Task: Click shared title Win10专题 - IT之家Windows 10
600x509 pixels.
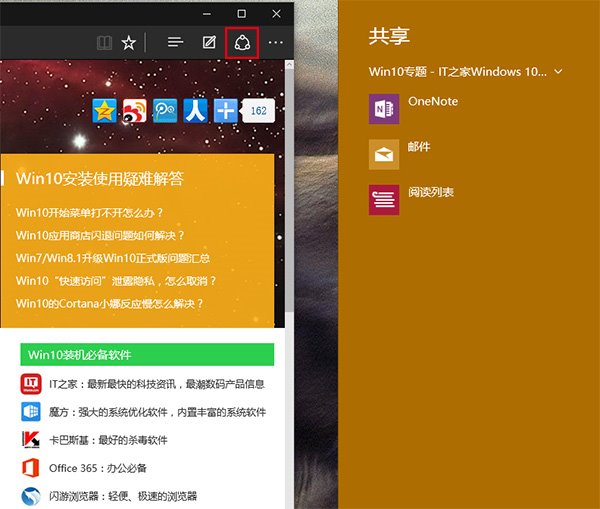Action: [458, 72]
